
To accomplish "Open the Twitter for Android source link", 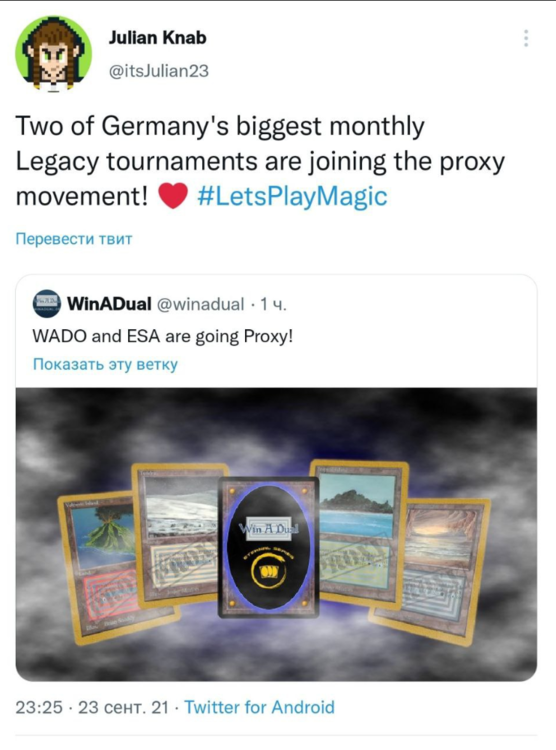I will coord(259,707).
